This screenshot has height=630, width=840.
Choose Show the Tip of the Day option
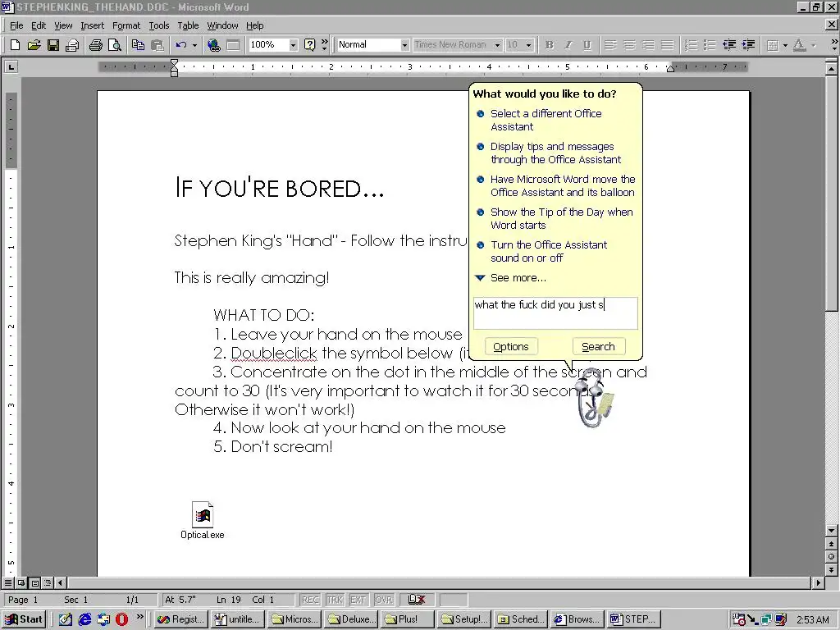(561, 218)
